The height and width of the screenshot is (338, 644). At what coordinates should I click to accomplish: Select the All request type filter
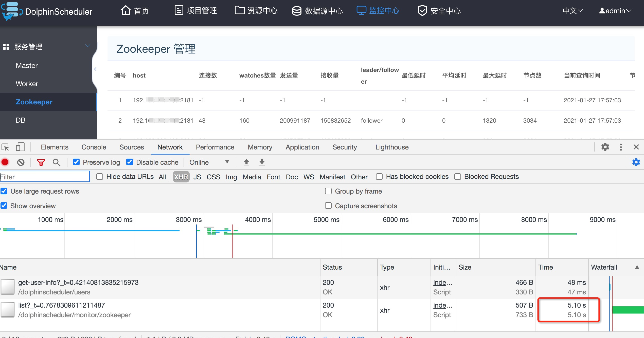point(162,177)
